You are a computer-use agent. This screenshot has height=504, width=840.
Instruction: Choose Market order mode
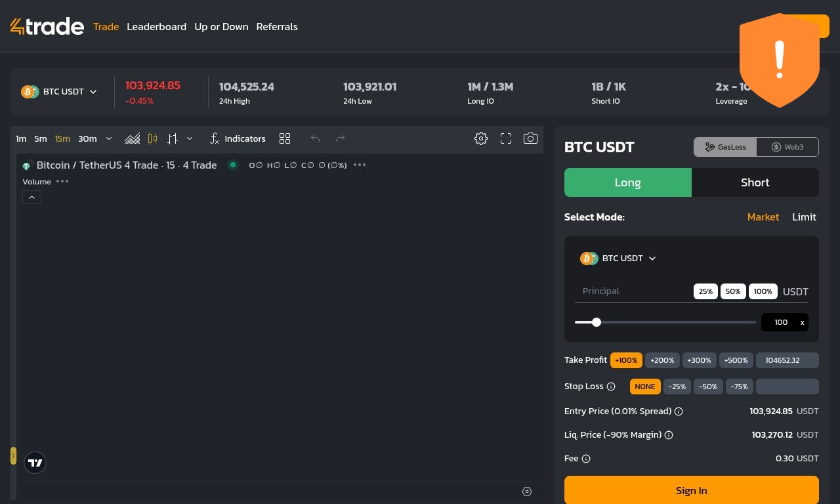tap(763, 217)
